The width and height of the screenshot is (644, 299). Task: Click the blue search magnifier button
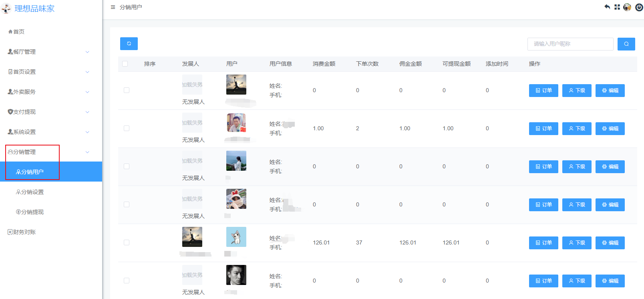pos(626,44)
